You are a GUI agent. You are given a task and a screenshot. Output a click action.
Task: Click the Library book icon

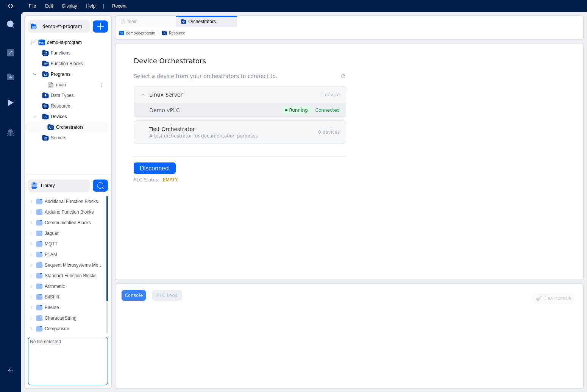(x=34, y=186)
